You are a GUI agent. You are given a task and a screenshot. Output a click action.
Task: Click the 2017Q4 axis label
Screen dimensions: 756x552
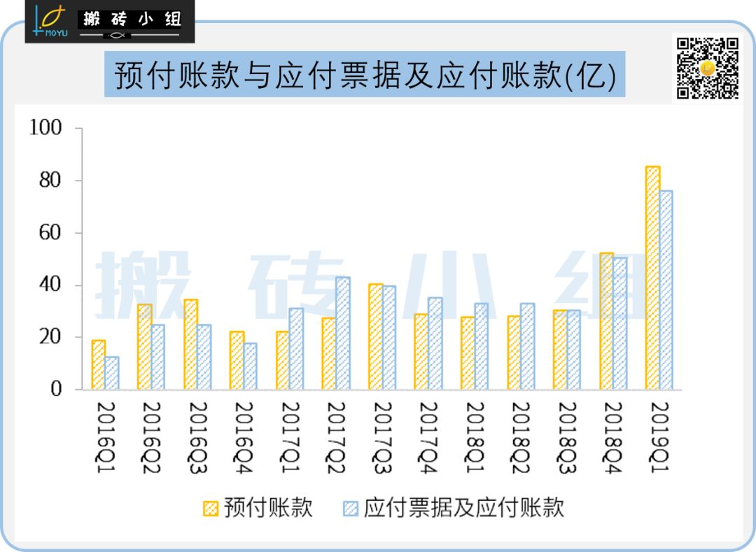[428, 437]
